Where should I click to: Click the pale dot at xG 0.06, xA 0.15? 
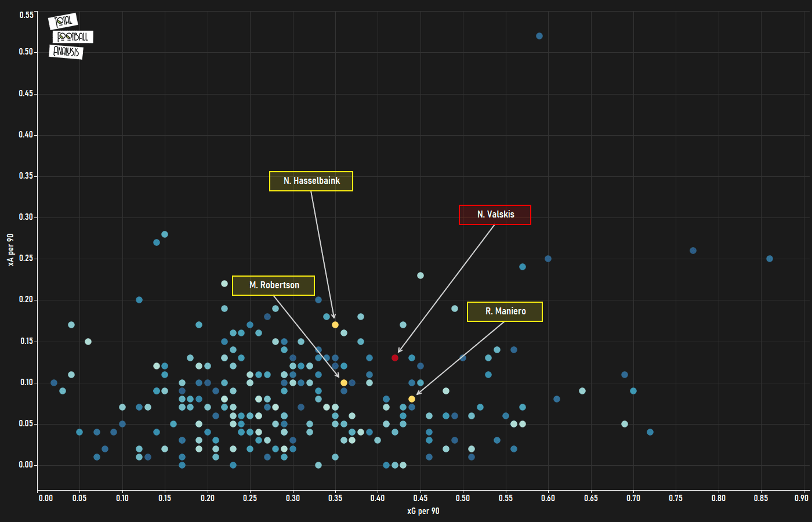click(x=88, y=342)
